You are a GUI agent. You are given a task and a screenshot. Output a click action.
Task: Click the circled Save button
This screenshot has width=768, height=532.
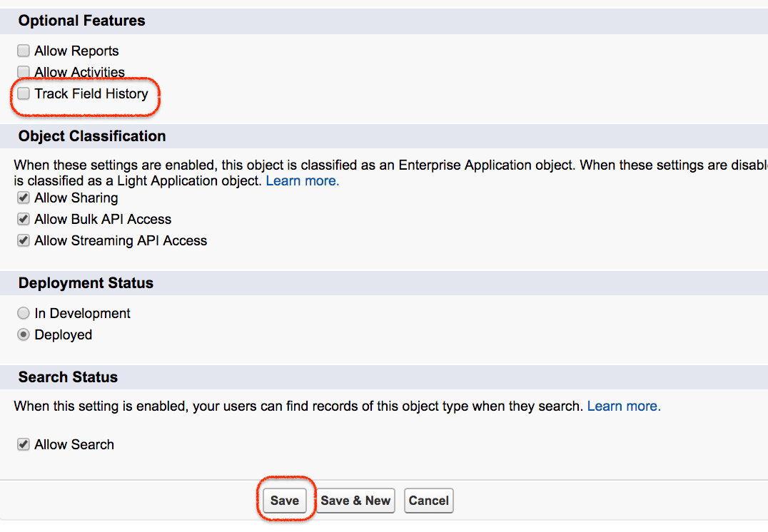pos(285,500)
